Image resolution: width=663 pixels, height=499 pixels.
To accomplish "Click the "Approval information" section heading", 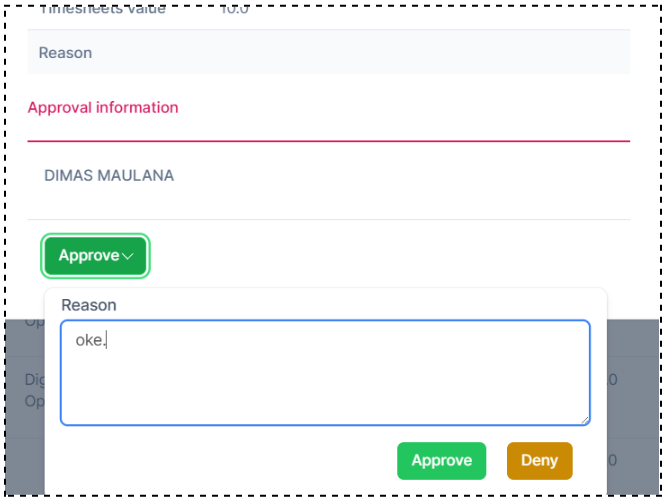I will (103, 107).
